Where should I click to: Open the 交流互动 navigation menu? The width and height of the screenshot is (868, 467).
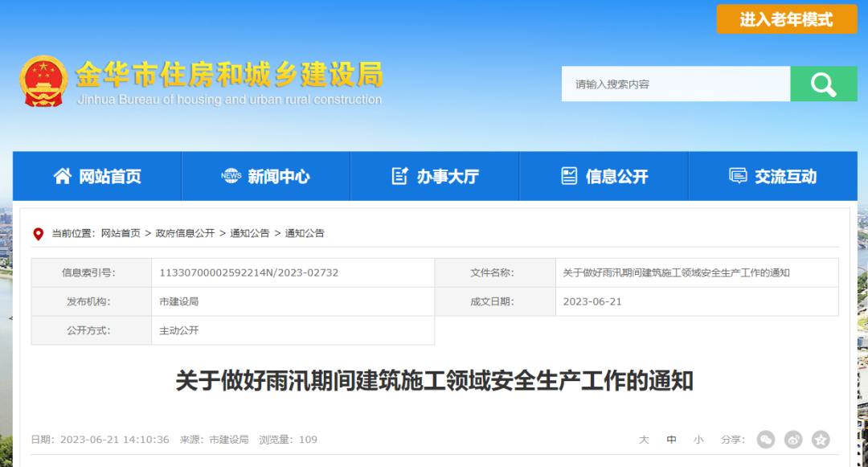[x=773, y=177]
